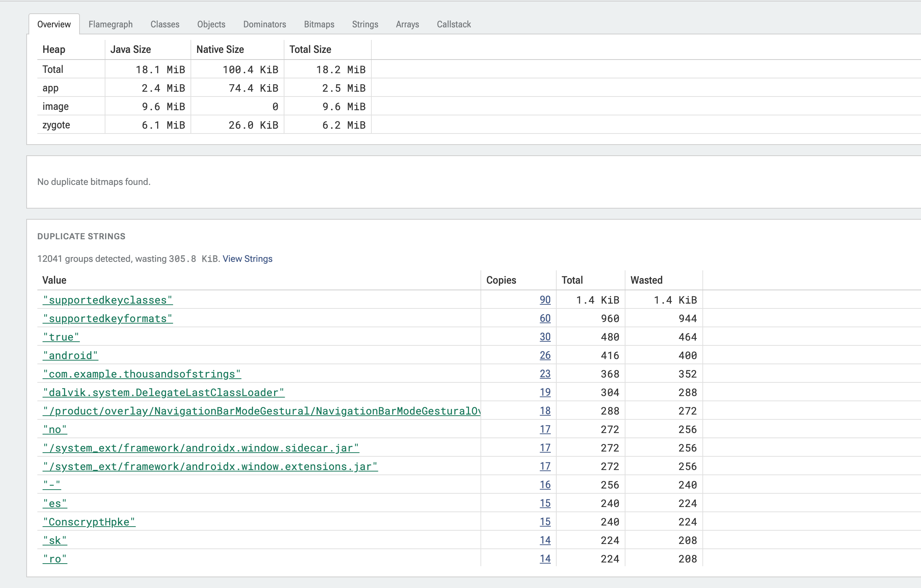This screenshot has height=588, width=921.
Task: Click the 30 copies count link
Action: tap(545, 337)
